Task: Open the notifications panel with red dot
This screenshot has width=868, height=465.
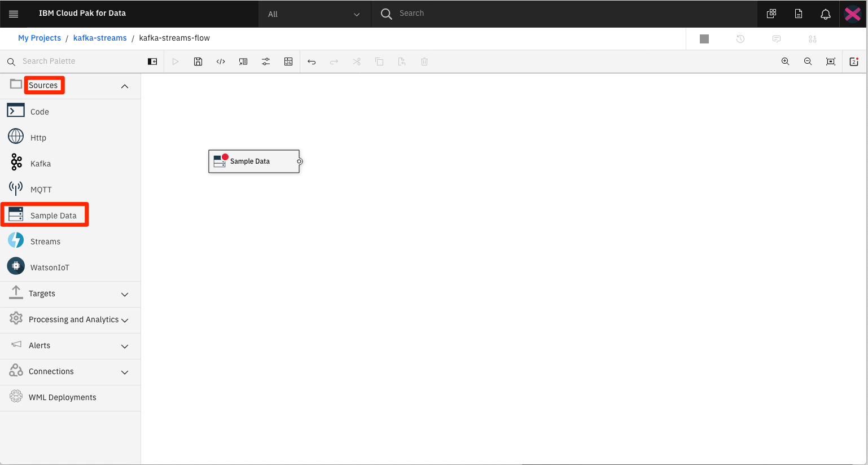Action: (x=854, y=62)
